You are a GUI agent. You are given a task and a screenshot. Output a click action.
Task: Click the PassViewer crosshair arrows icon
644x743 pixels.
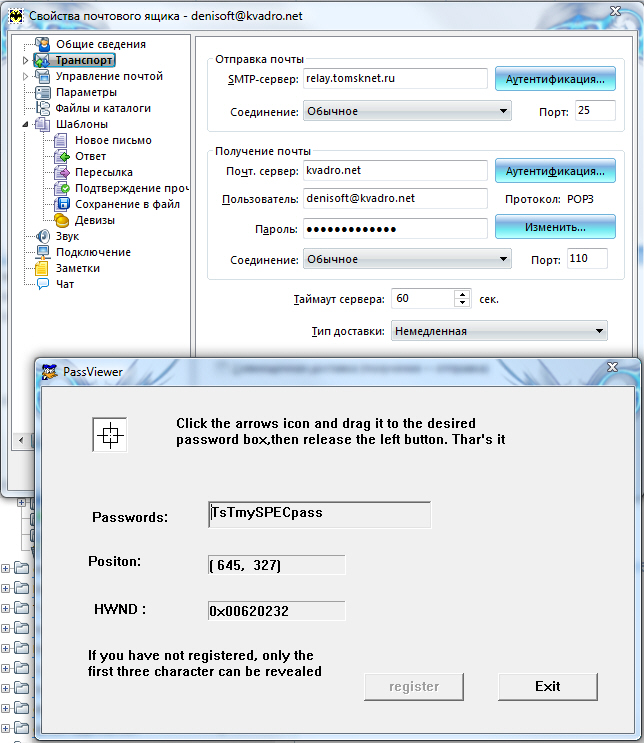(x=110, y=434)
